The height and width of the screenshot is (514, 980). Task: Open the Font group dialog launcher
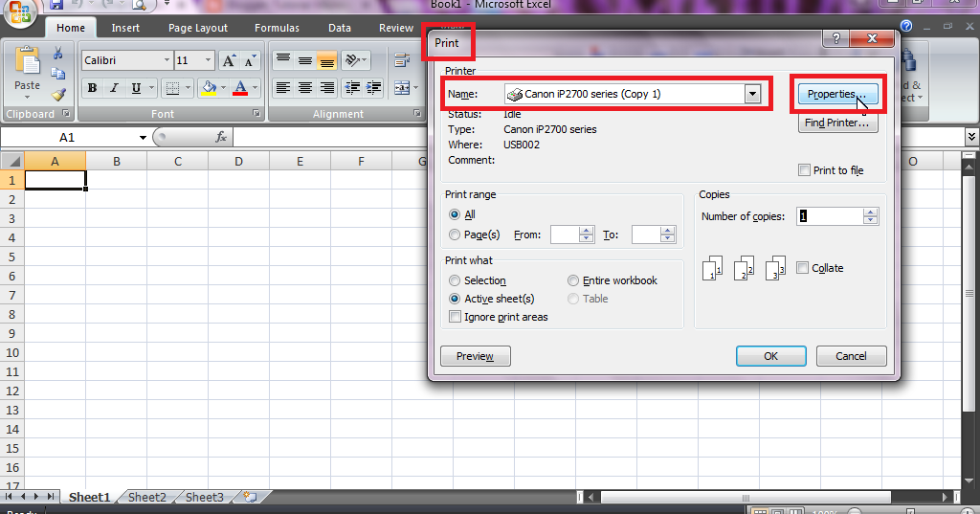click(x=256, y=113)
